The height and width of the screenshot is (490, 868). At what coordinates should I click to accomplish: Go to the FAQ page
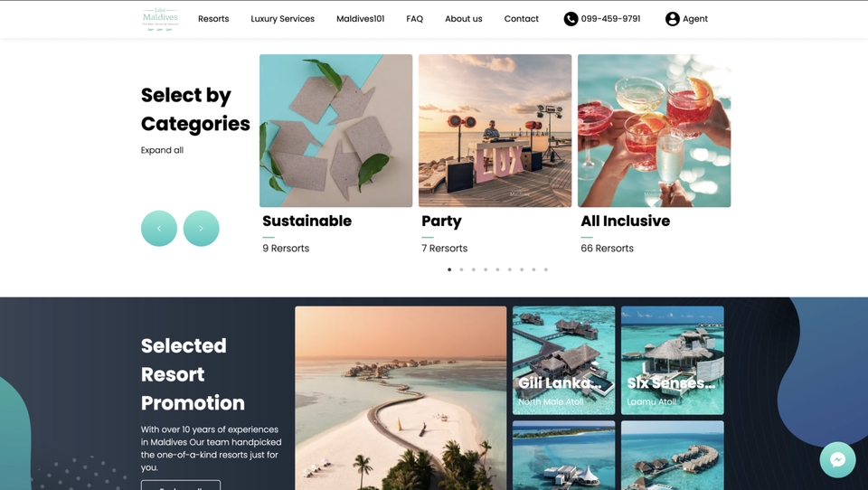(x=415, y=19)
